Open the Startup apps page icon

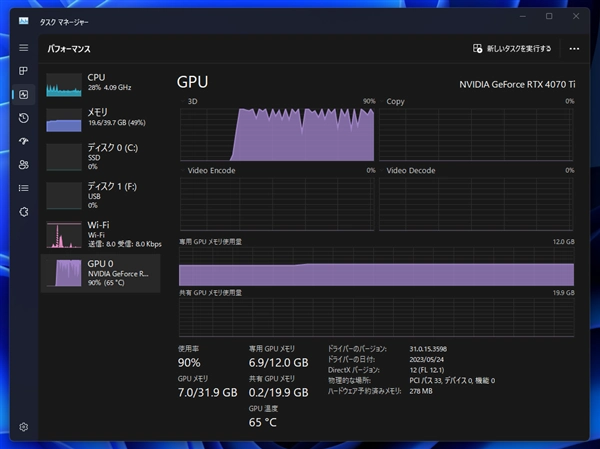click(x=23, y=141)
